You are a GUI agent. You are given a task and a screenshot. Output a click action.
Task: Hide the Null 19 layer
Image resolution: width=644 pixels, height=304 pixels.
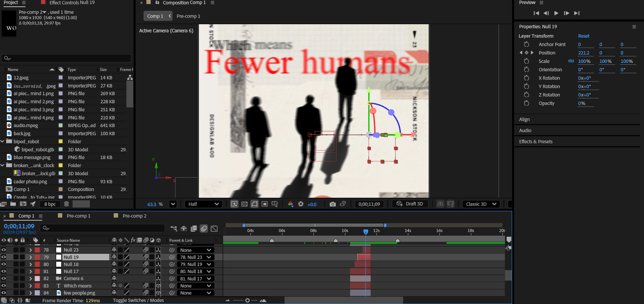click(4, 257)
